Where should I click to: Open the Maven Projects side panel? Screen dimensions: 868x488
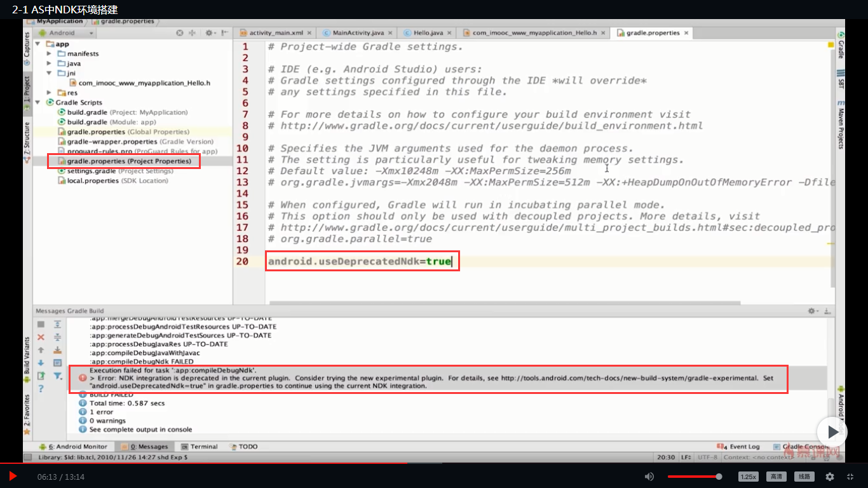point(841,125)
